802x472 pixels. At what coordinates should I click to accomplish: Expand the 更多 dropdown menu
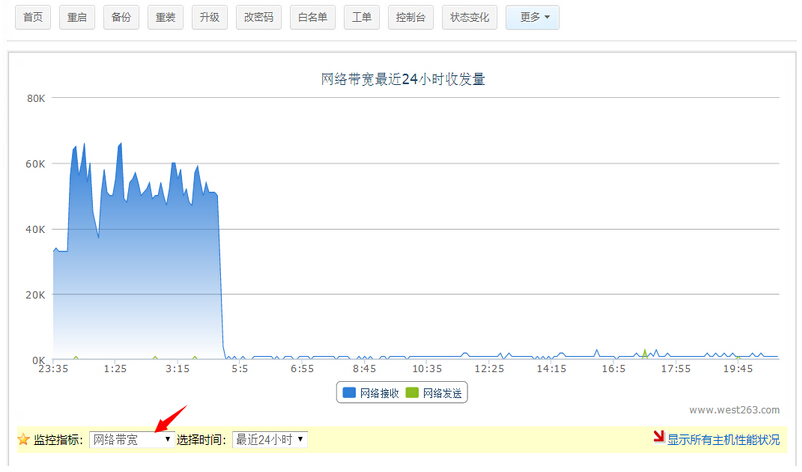(x=532, y=17)
